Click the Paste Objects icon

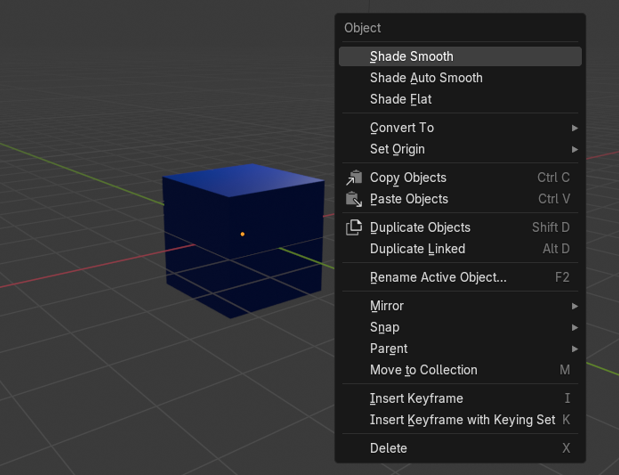(x=354, y=199)
